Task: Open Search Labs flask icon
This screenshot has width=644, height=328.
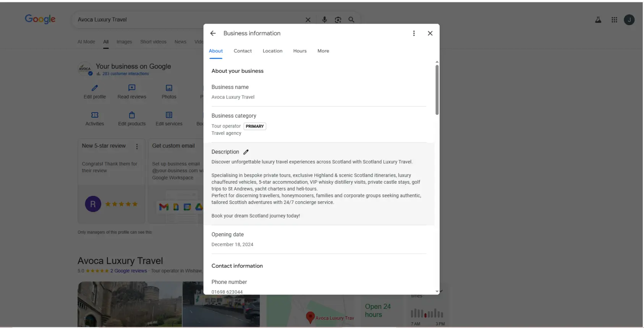Action: [x=598, y=20]
